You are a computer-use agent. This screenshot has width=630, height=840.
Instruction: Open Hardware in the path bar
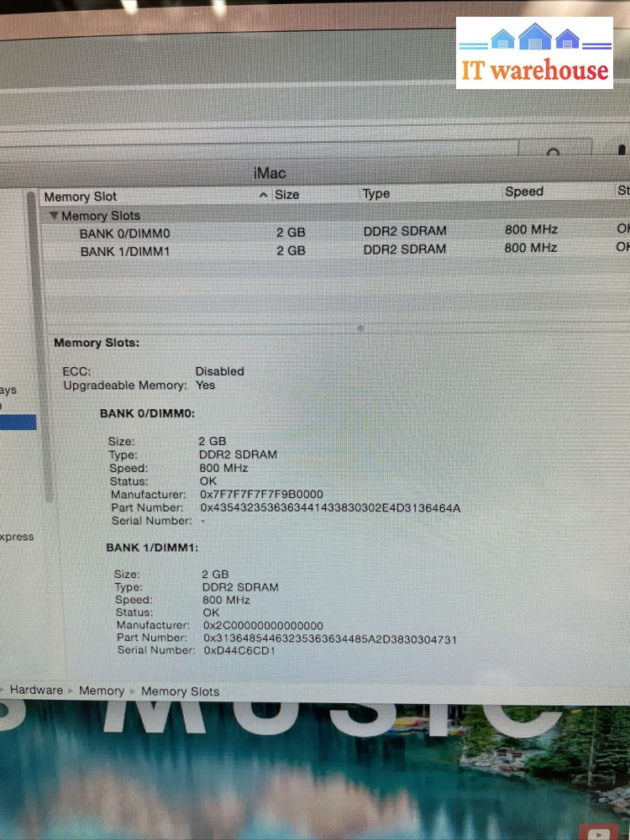click(36, 690)
